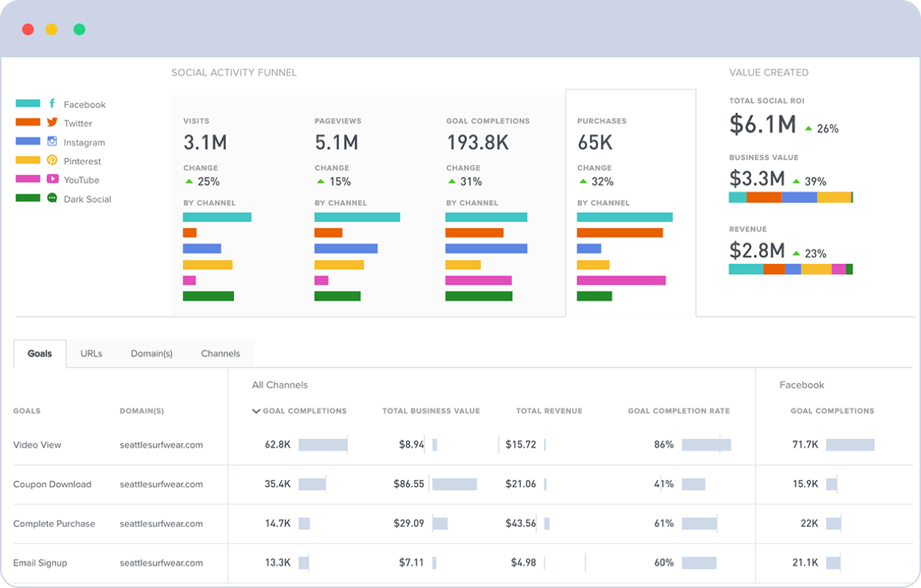Image resolution: width=921 pixels, height=588 pixels.
Task: Open the Video View goal row
Action: [x=463, y=445]
